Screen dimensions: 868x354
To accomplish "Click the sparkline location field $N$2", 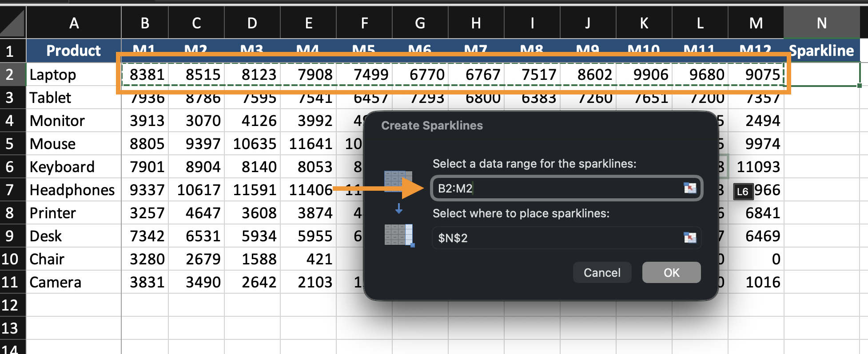I will click(x=555, y=238).
